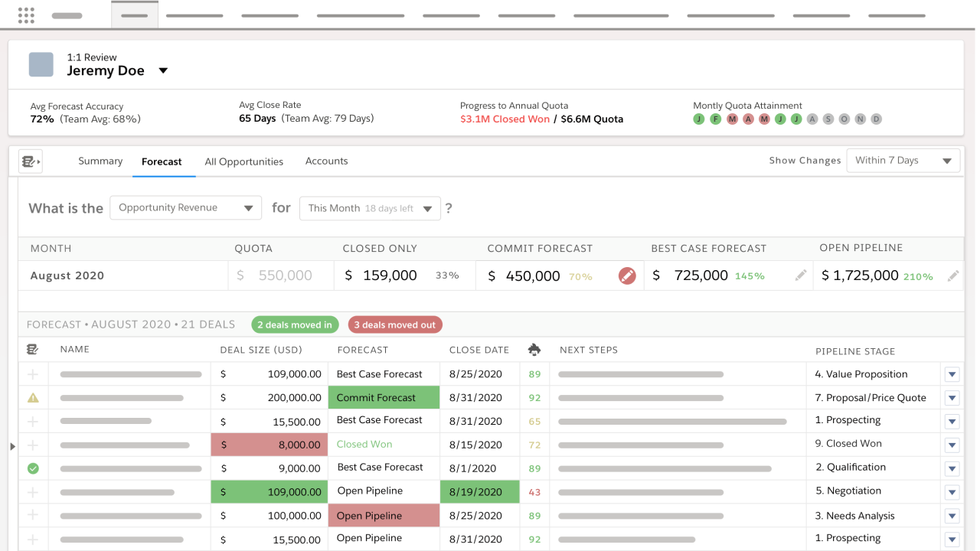Switch to the All Opportunities tab
The width and height of the screenshot is (980, 551).
(243, 161)
